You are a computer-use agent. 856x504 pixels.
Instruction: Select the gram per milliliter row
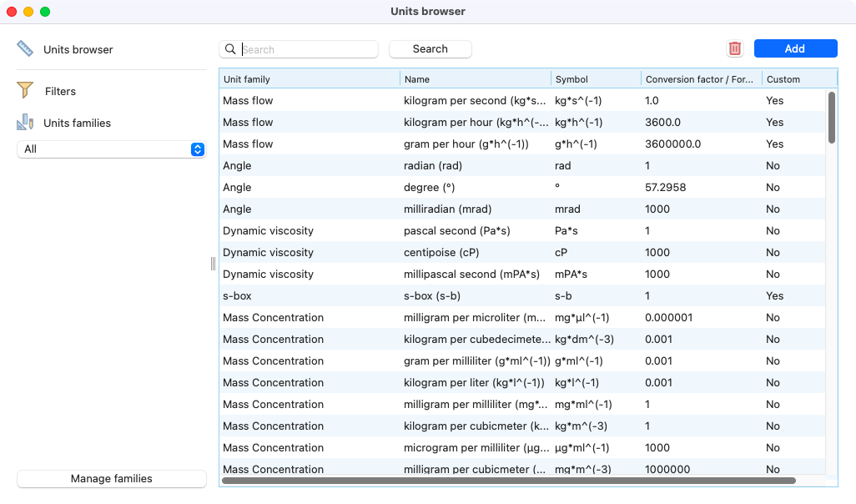pyautogui.click(x=522, y=361)
